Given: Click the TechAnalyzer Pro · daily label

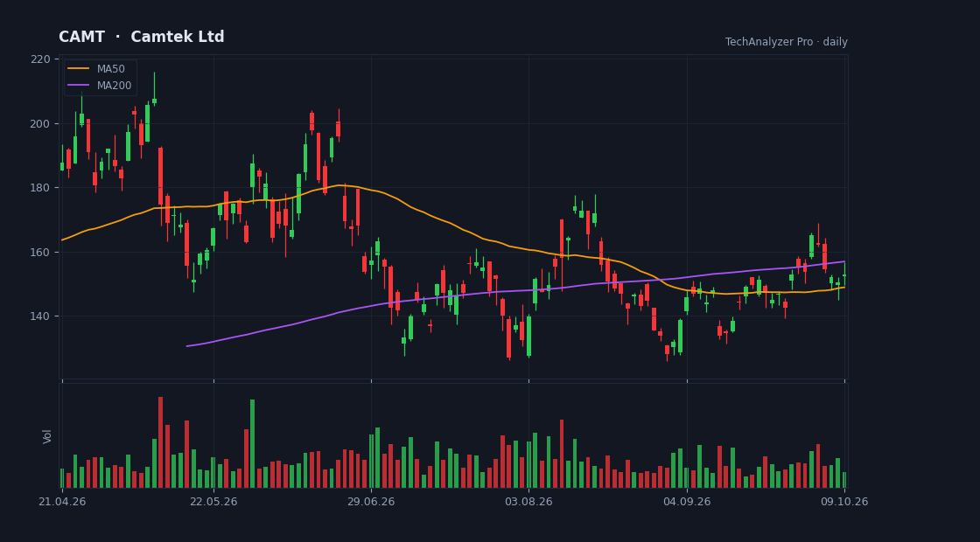Looking at the screenshot, I should coord(787,42).
